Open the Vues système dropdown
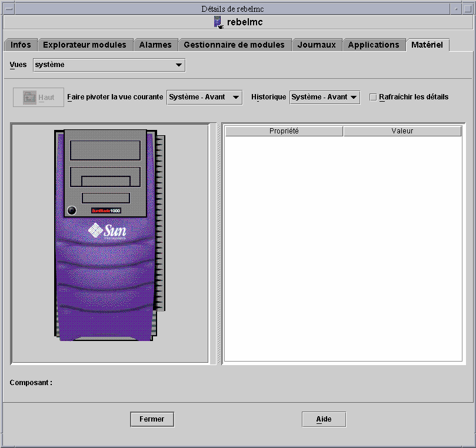 click(109, 65)
